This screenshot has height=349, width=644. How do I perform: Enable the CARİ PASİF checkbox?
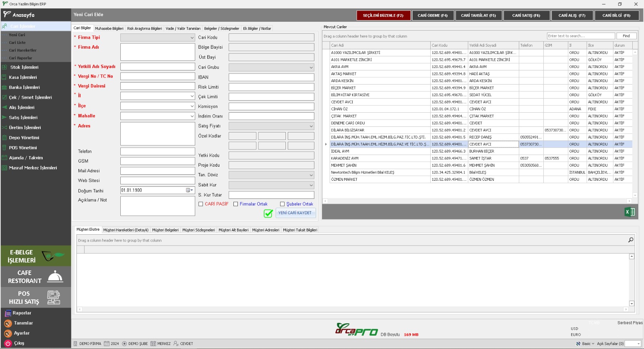point(201,204)
